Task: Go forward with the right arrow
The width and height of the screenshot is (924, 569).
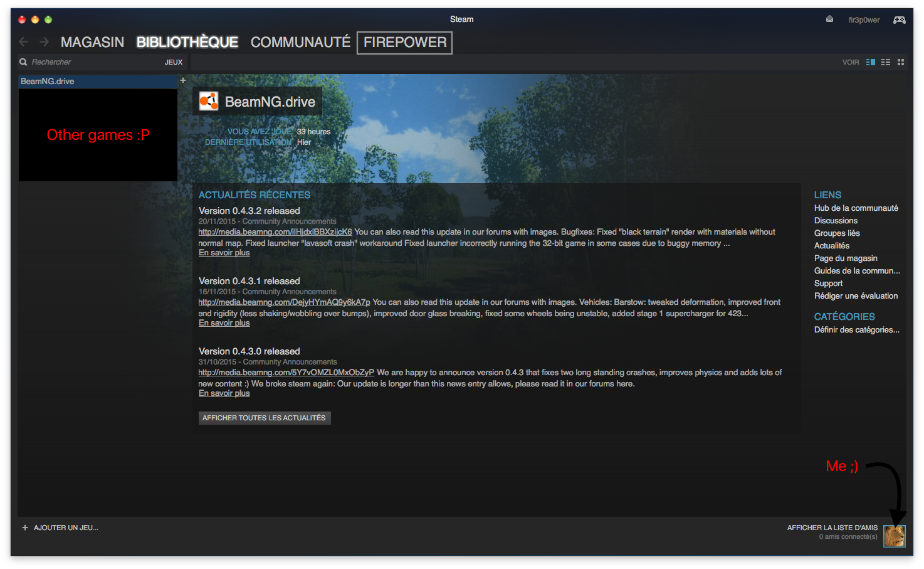Action: [x=44, y=42]
